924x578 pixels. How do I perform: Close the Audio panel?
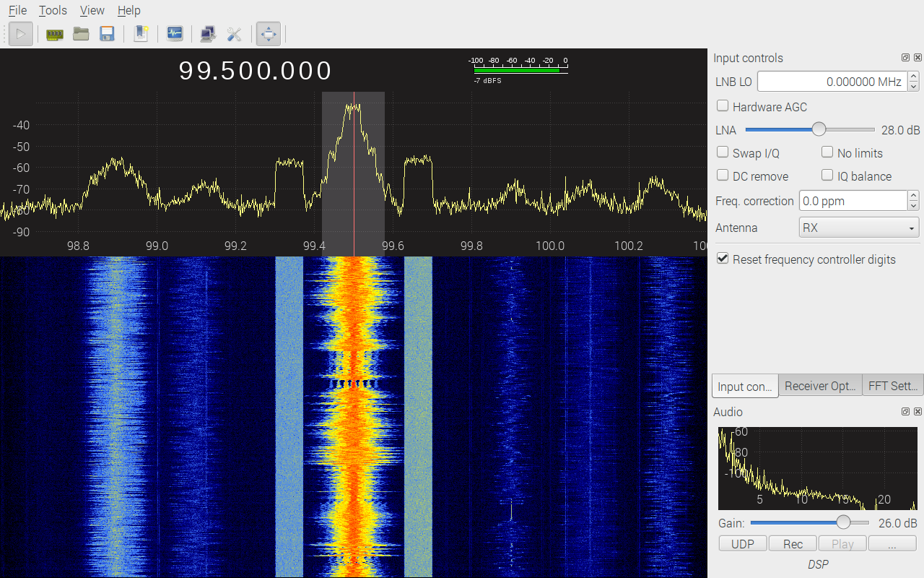pyautogui.click(x=918, y=412)
